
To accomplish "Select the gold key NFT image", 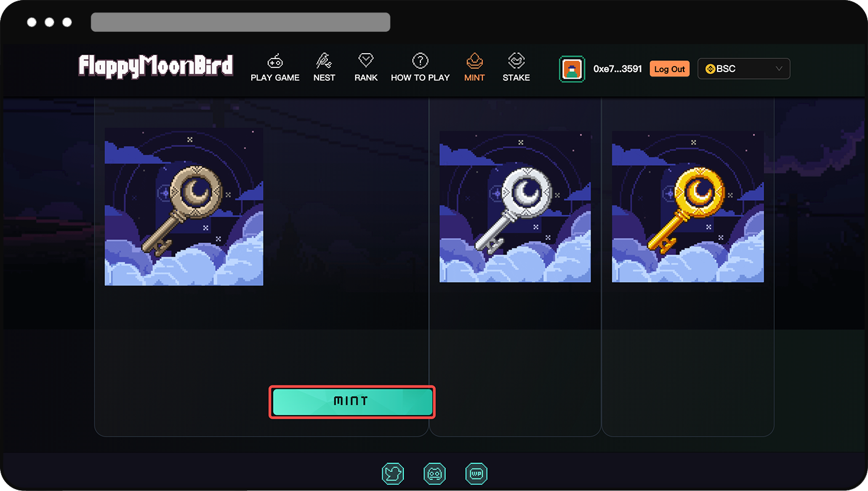I will (688, 207).
